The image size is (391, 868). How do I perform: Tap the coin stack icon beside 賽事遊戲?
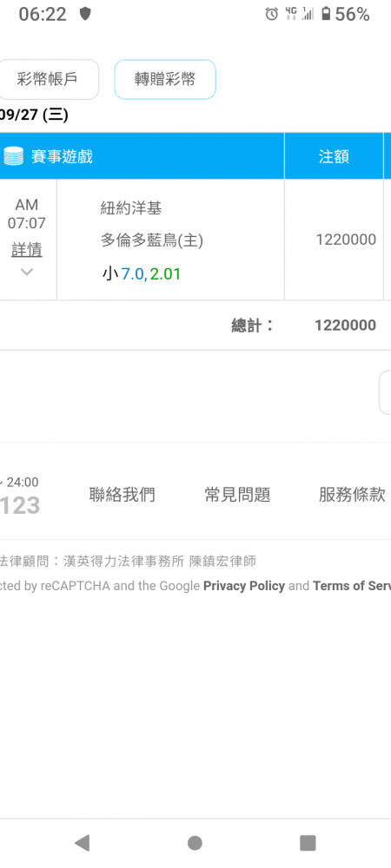point(13,156)
